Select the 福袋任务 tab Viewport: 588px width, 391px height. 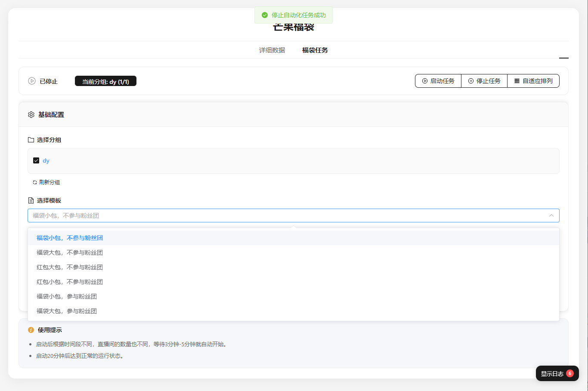click(315, 50)
